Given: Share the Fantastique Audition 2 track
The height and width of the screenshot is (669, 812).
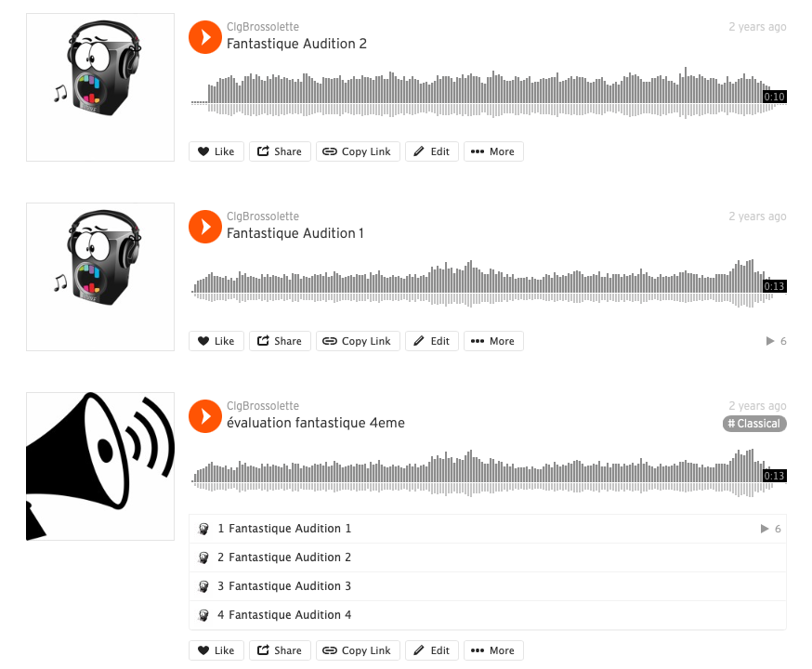Looking at the screenshot, I should pyautogui.click(x=280, y=151).
